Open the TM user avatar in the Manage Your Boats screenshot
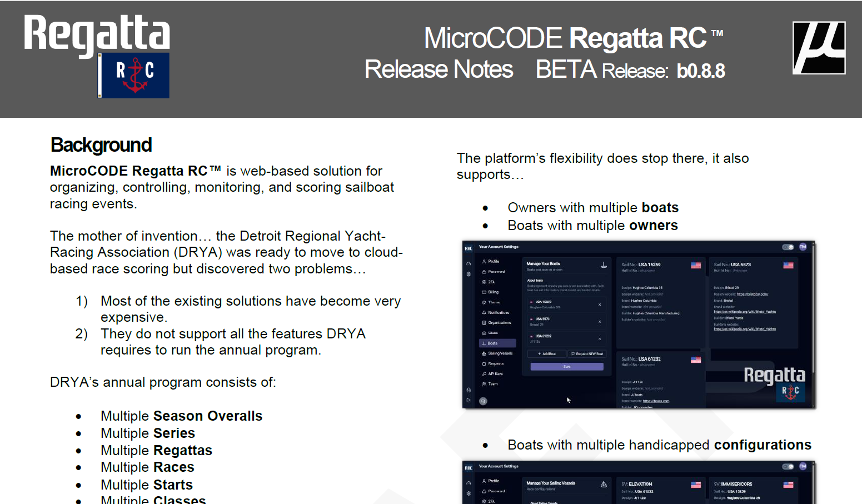The height and width of the screenshot is (504, 862). tap(803, 247)
